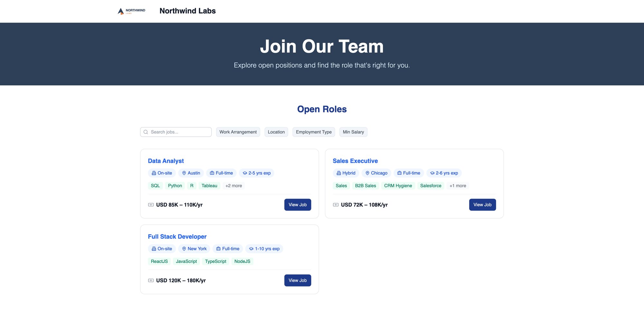Expand the Employment Type filter
644x330 pixels.
314,132
